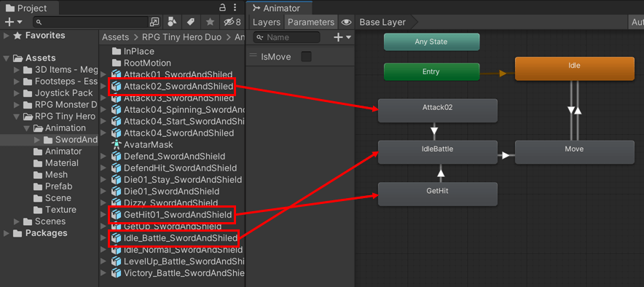Viewport: 644px width, 287px height.
Task: Select Attack04_Start_SwordAndShi asset
Action: (x=178, y=122)
